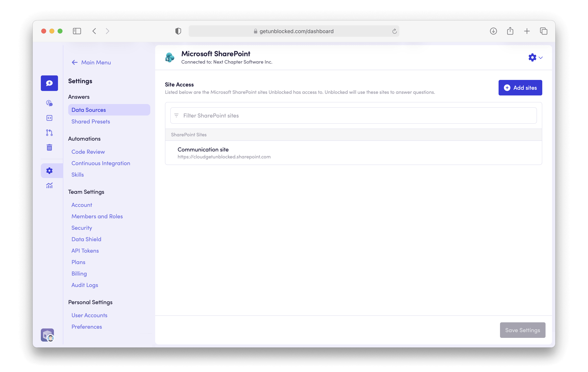Select the Communication site row
588x372 pixels.
point(353,152)
